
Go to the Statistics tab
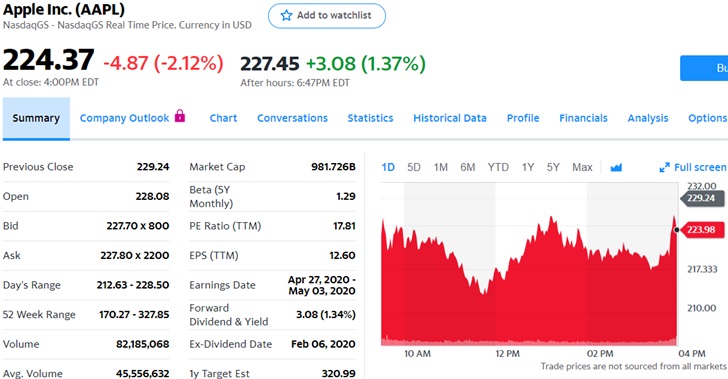[370, 118]
